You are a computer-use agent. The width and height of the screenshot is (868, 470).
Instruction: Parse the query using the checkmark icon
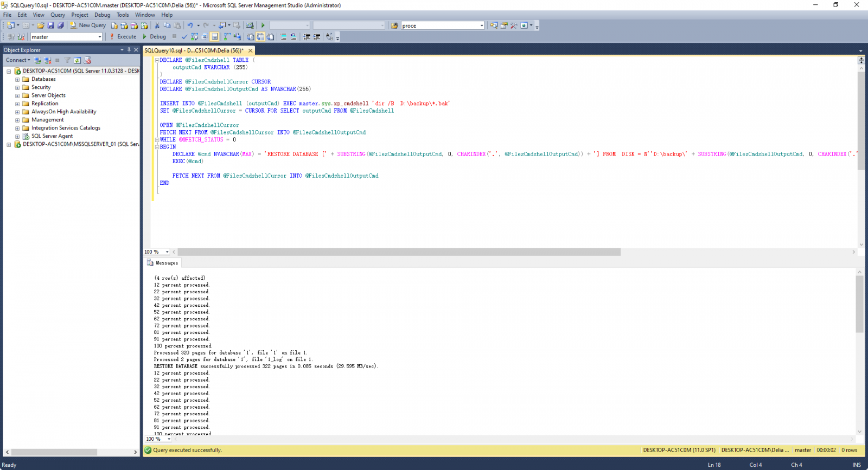coord(184,37)
